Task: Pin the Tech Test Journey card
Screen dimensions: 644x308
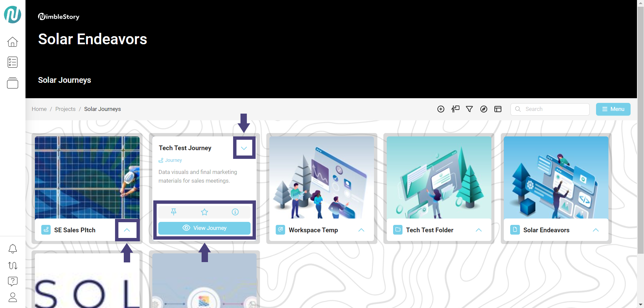Action: point(174,212)
